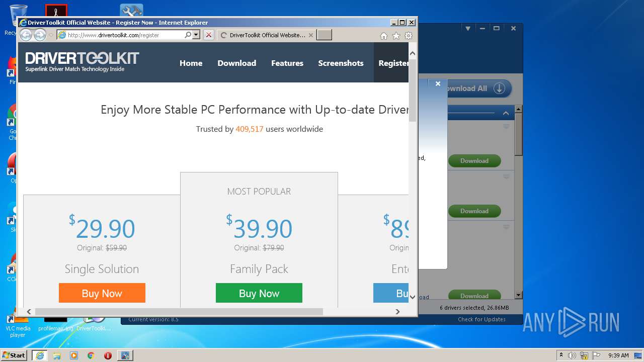Click the horizontal scrollbar left arrow
The image size is (644, 362).
pyautogui.click(x=29, y=312)
